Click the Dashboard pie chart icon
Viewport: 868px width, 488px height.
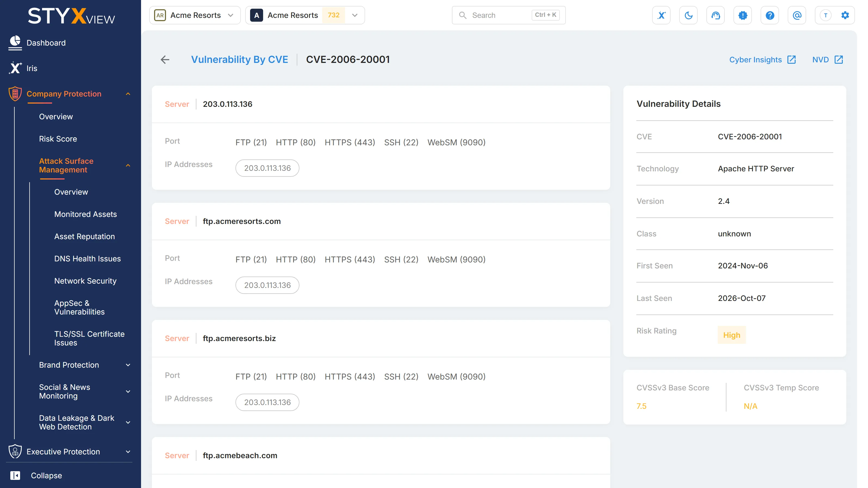pos(15,43)
